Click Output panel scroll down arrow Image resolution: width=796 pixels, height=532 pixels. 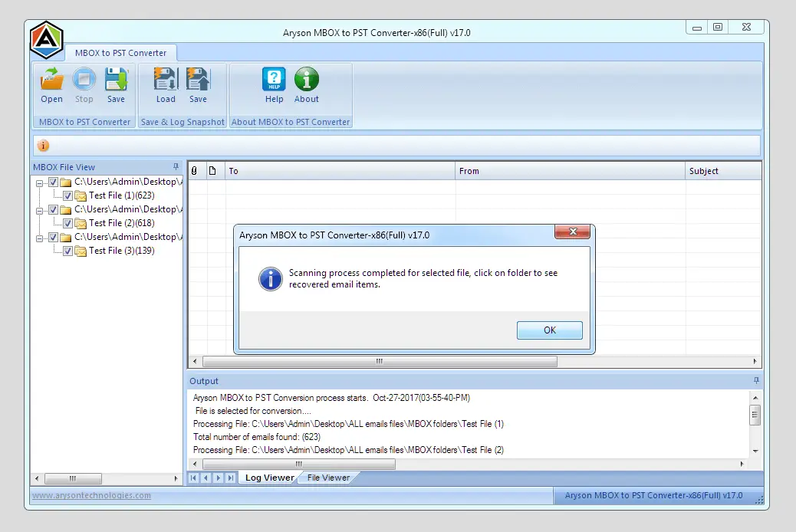click(755, 451)
